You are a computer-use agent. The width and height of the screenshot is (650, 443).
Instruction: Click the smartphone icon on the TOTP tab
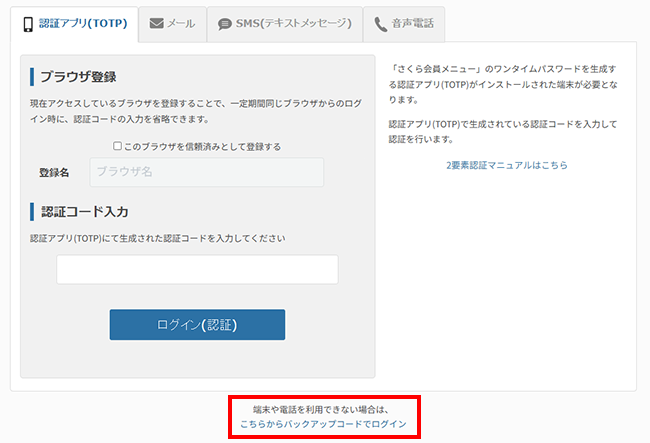pos(31,23)
